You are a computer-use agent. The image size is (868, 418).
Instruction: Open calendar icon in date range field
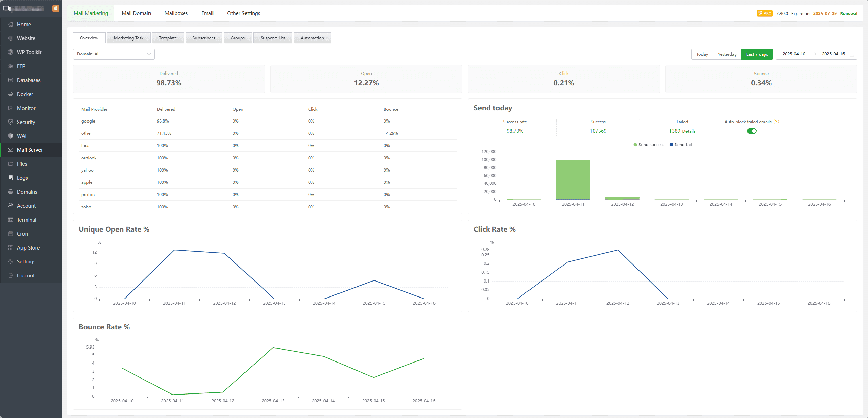852,54
